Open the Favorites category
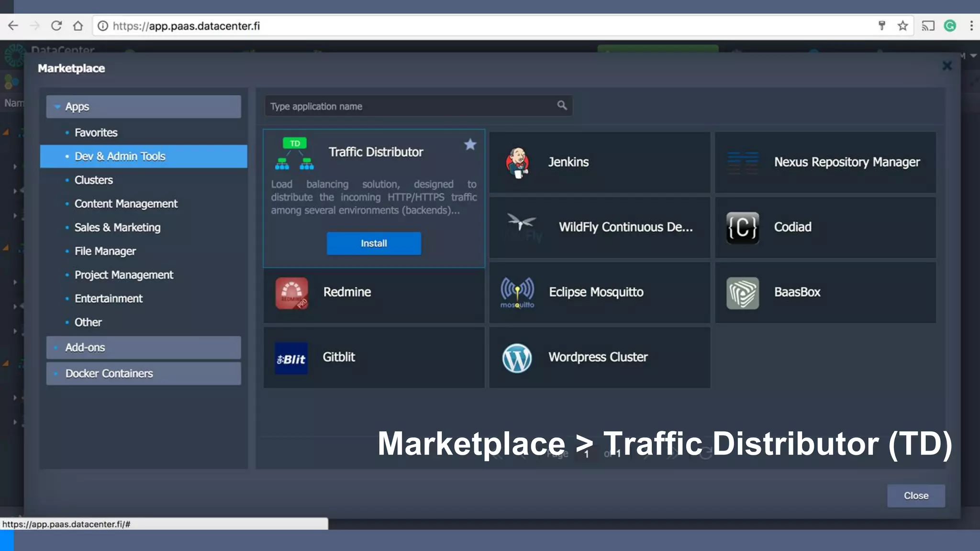The image size is (980, 551). (x=96, y=132)
